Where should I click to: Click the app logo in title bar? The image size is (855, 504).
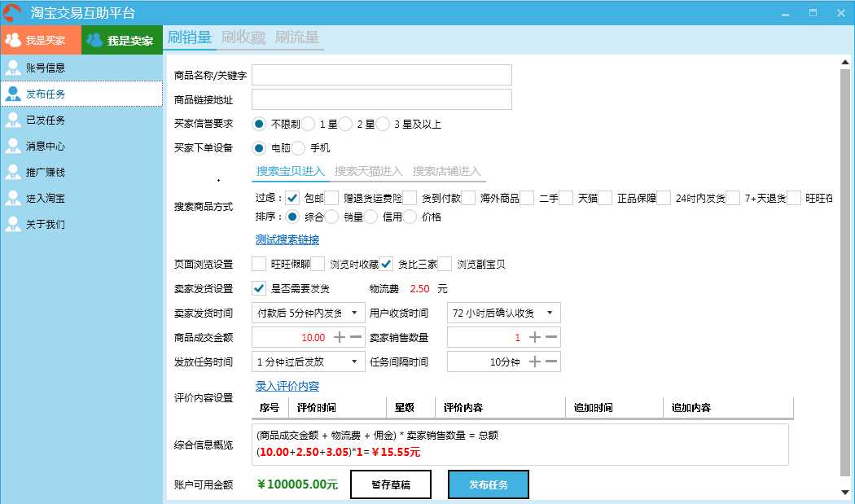click(12, 12)
